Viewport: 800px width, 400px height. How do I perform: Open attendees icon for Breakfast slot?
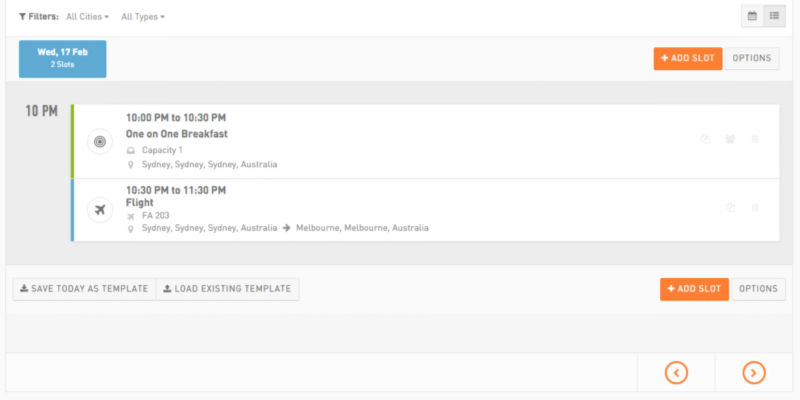pos(730,139)
